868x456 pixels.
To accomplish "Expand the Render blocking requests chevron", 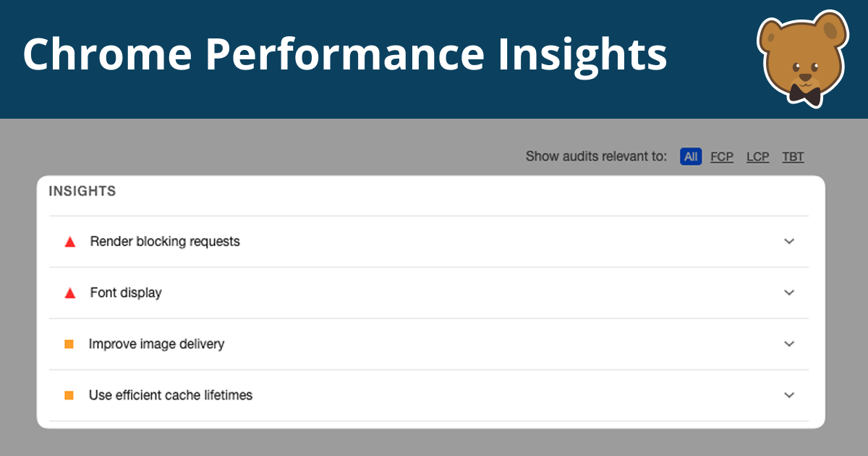I will click(x=789, y=242).
